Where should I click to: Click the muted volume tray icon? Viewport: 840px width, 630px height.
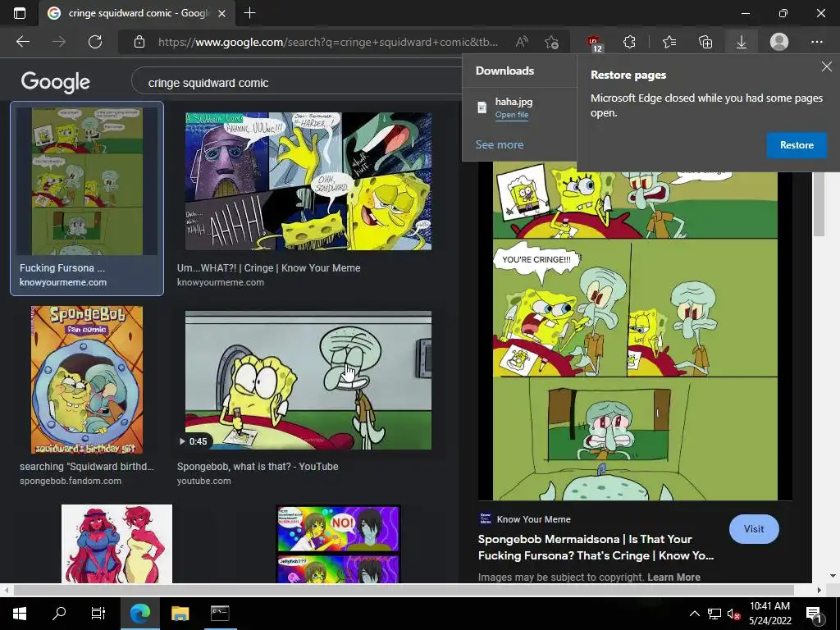click(x=733, y=614)
